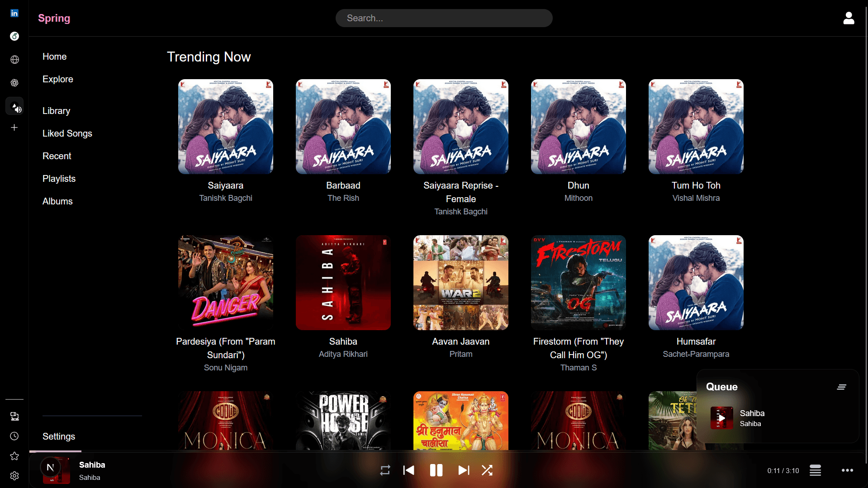Open the Firestorm OG album cover
This screenshot has width=868, height=488.
tap(579, 283)
